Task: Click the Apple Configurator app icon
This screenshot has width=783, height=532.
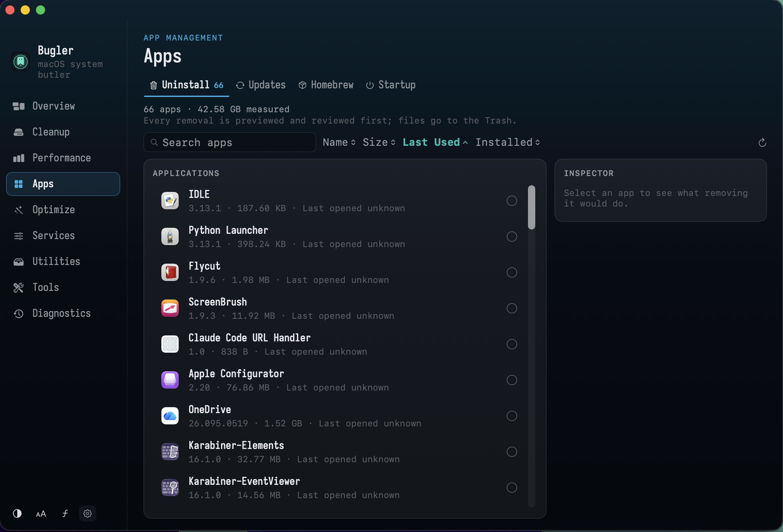Action: pos(170,380)
